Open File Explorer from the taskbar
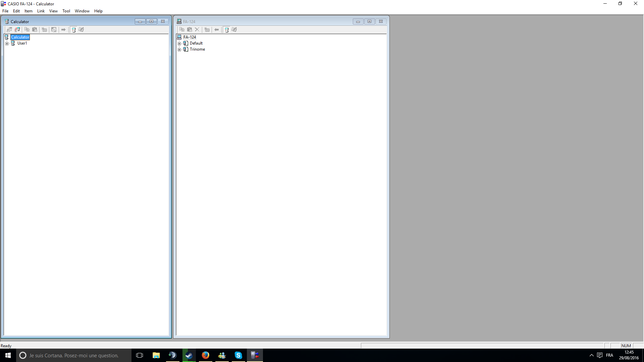 156,355
